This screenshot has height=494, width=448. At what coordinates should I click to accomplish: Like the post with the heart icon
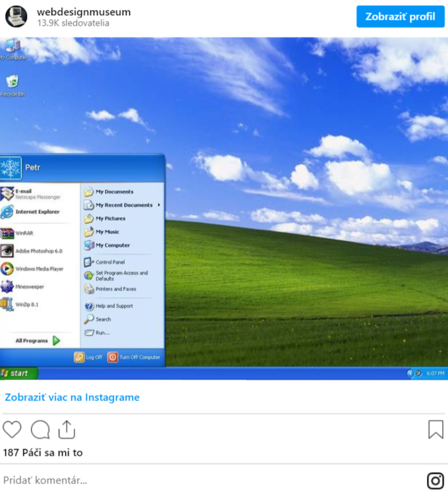pyautogui.click(x=12, y=429)
